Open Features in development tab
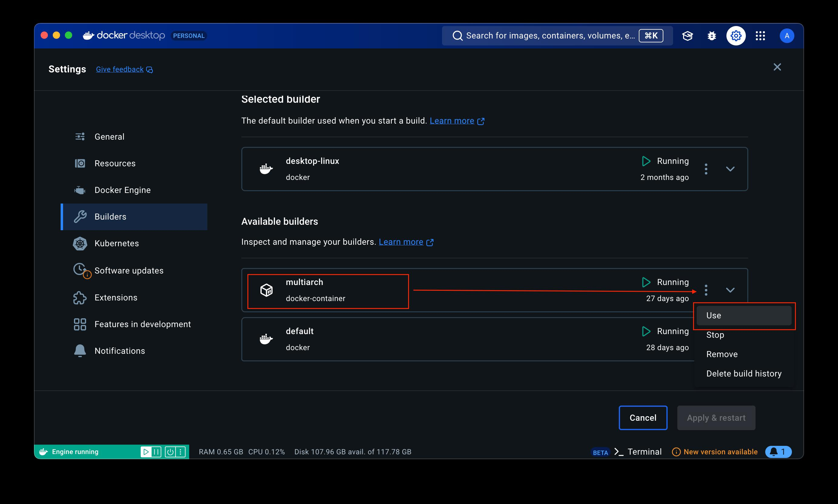Viewport: 838px width, 504px height. click(134, 324)
